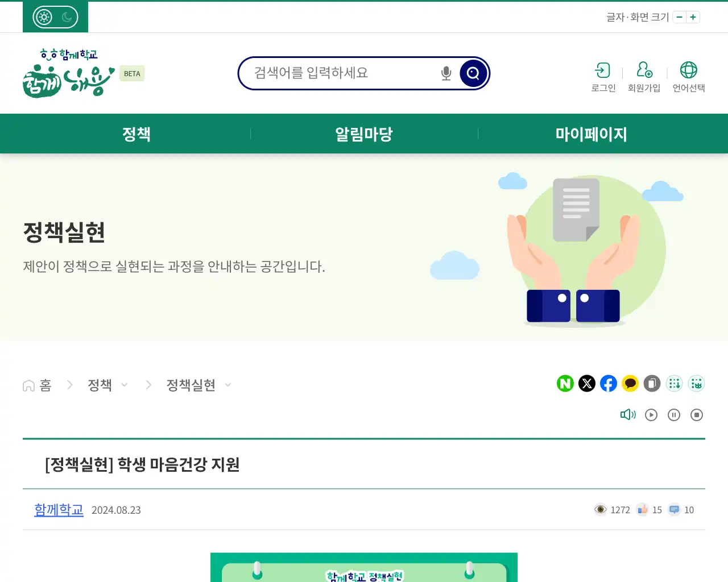
Task: Increase font size with the plus button
Action: [693, 17]
